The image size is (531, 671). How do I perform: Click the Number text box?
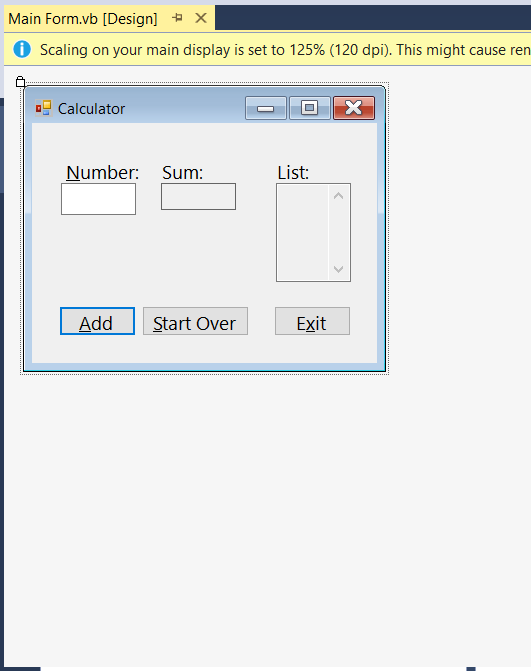point(98,199)
